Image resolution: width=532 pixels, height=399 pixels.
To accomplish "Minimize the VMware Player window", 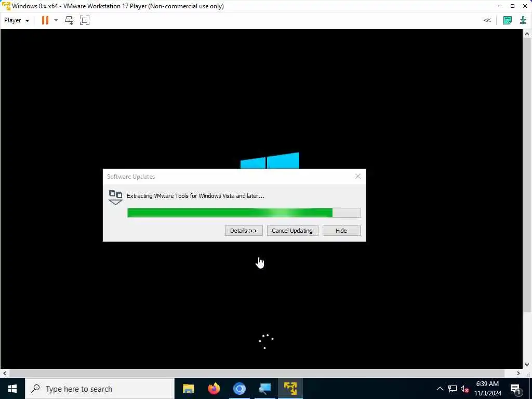I will click(500, 6).
